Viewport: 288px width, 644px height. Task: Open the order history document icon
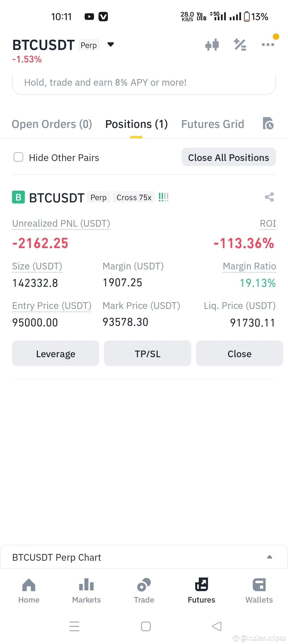268,123
